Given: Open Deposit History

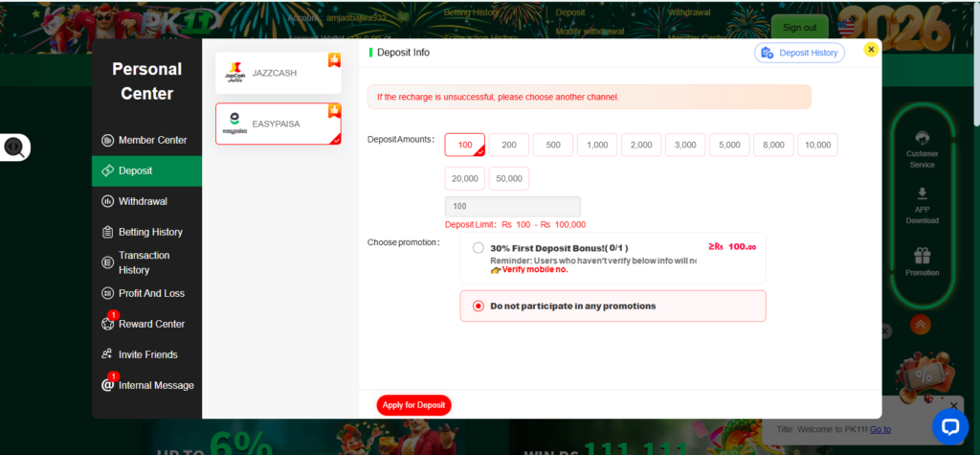Looking at the screenshot, I should [799, 54].
